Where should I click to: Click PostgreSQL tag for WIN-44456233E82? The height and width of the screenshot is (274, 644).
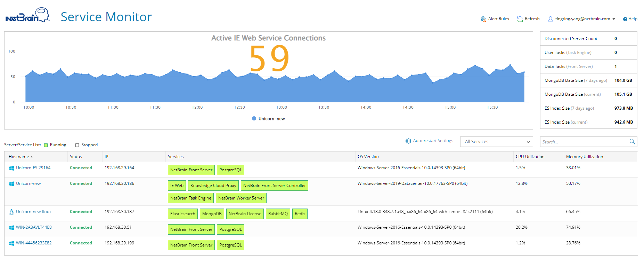231,245
